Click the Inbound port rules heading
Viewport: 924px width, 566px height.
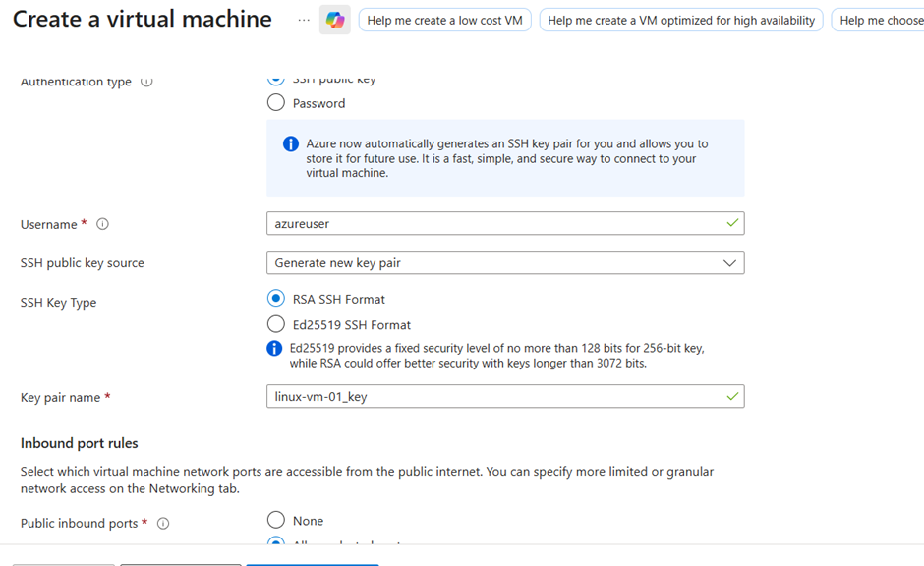coord(79,443)
